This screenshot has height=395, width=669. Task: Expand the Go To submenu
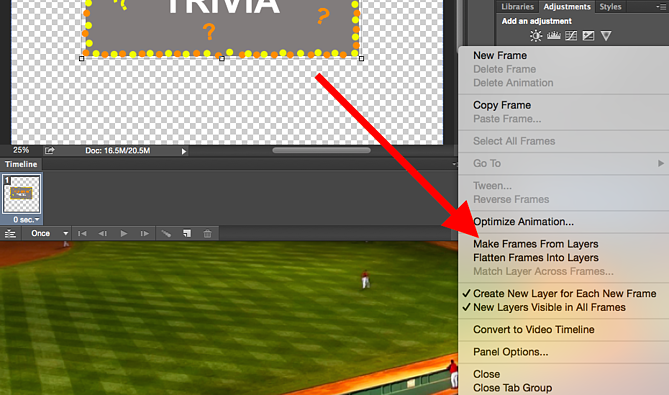(563, 163)
